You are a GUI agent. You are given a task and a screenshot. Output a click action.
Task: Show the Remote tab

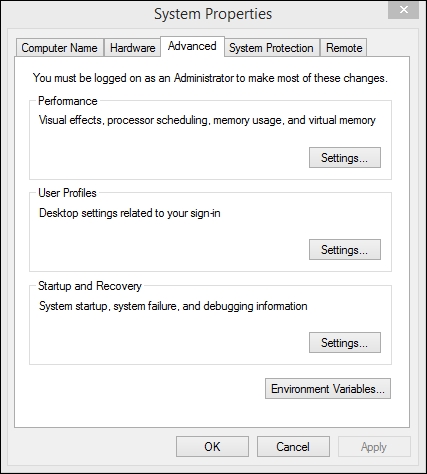[344, 48]
